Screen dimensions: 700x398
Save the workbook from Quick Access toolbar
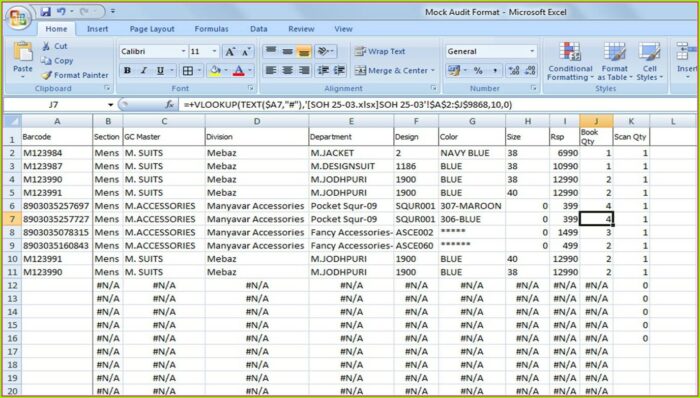(45, 11)
